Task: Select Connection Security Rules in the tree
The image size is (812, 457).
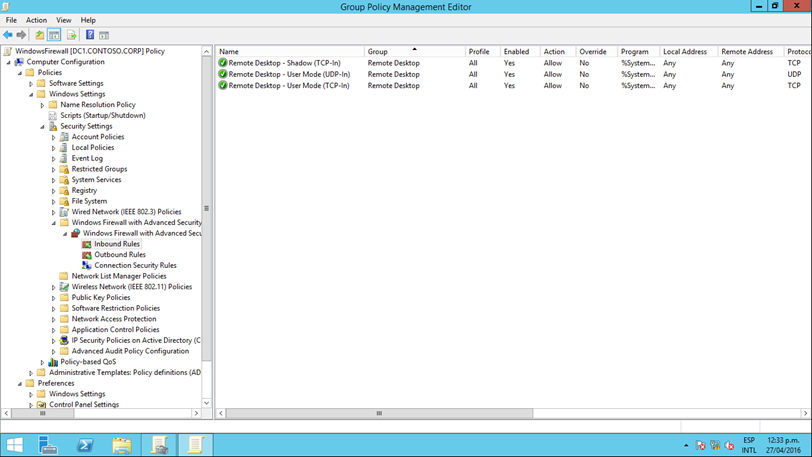Action: (x=135, y=265)
